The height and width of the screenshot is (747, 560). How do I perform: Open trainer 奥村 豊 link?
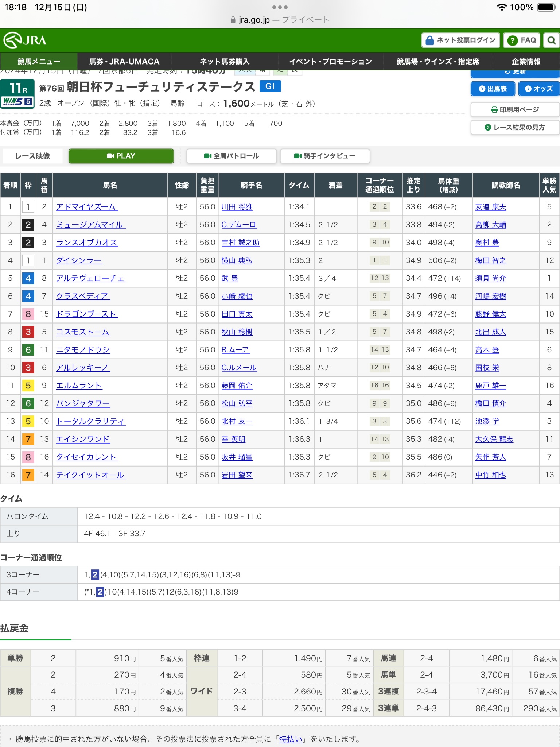point(487,243)
